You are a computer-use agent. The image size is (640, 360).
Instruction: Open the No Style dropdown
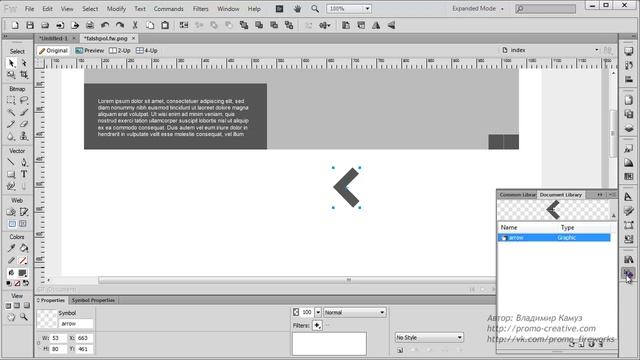[429, 338]
